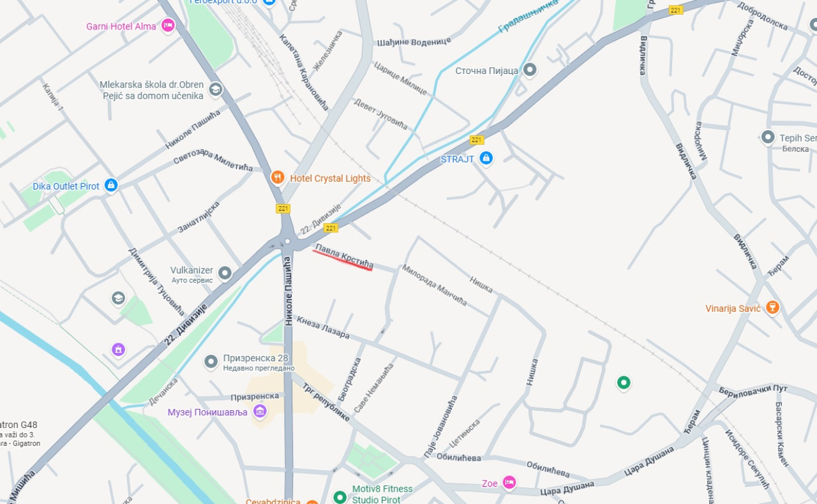Click the Motiv8 Fitness Studio Pirot marker
Viewport: 817px width, 504px height.
(340, 496)
